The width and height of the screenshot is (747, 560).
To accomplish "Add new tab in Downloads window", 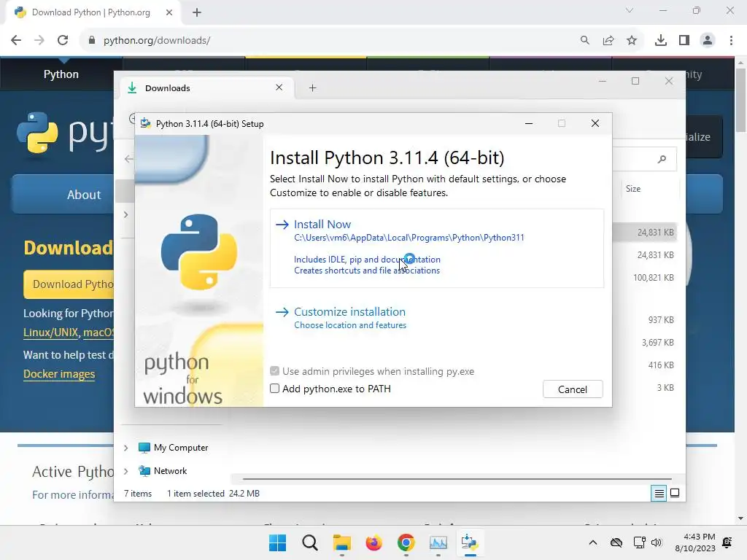I will (x=312, y=87).
